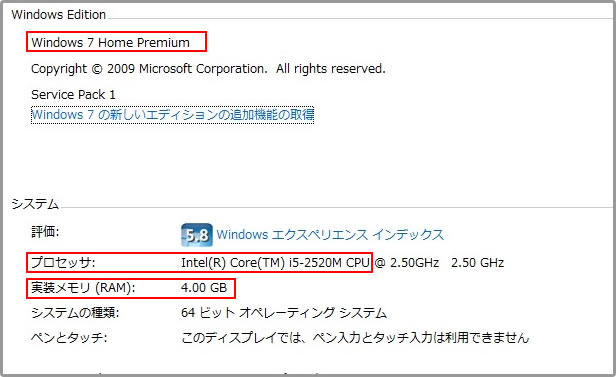Click the 評価 label

coord(45,232)
